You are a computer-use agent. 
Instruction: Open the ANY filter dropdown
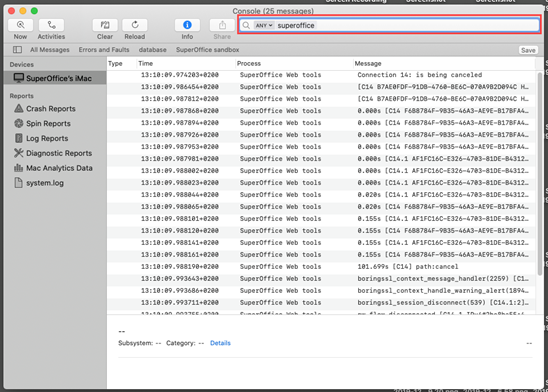pyautogui.click(x=264, y=25)
